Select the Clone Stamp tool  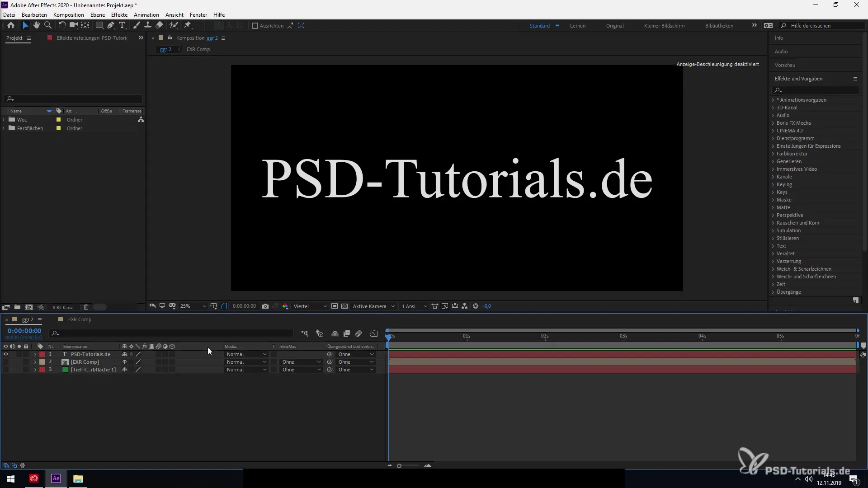tap(148, 25)
